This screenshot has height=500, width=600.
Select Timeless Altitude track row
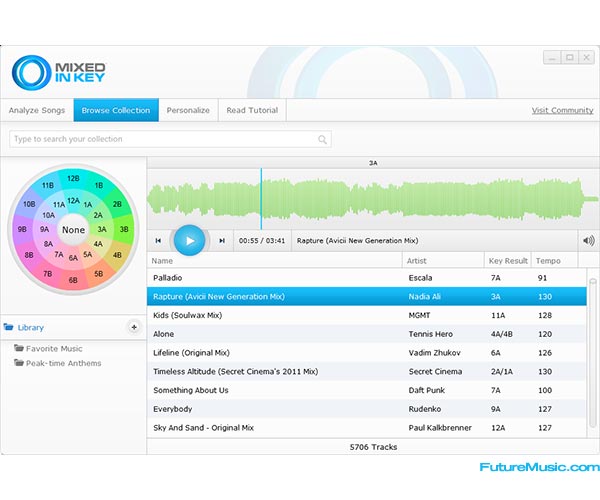point(367,371)
